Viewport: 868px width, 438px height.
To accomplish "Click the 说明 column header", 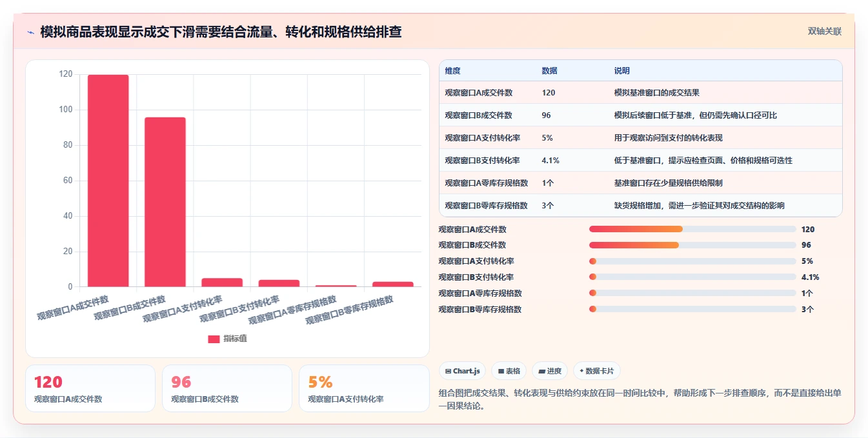I will click(622, 71).
